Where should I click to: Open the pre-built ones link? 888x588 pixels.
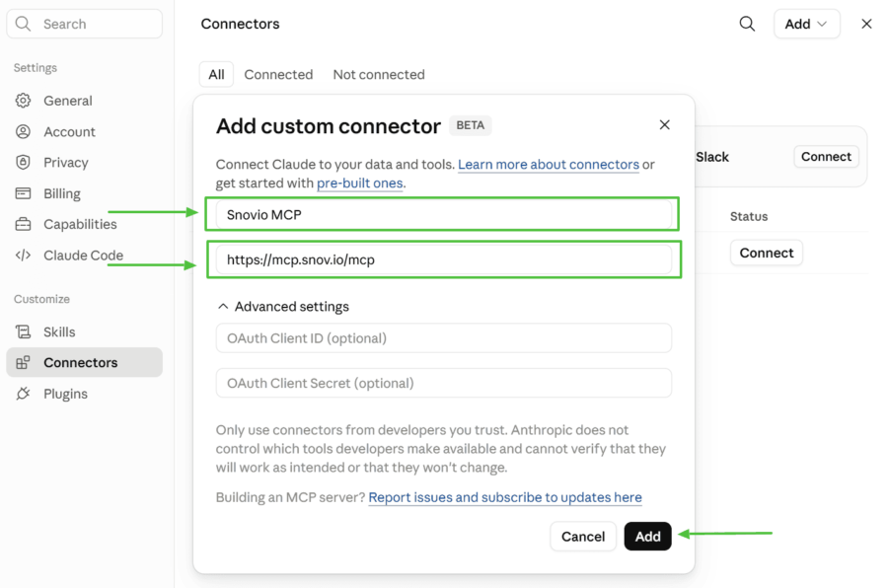359,183
